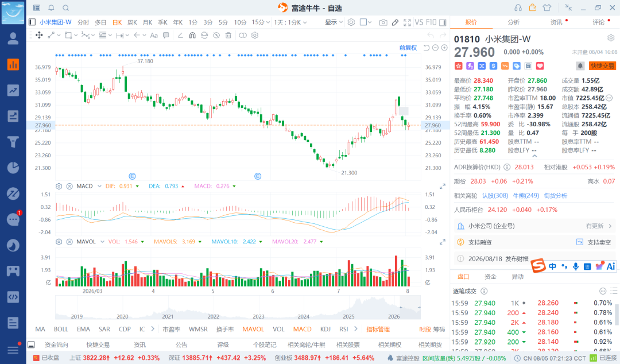Open quote panel settings gear
Viewport: 620px width, 364px height.
[611, 38]
